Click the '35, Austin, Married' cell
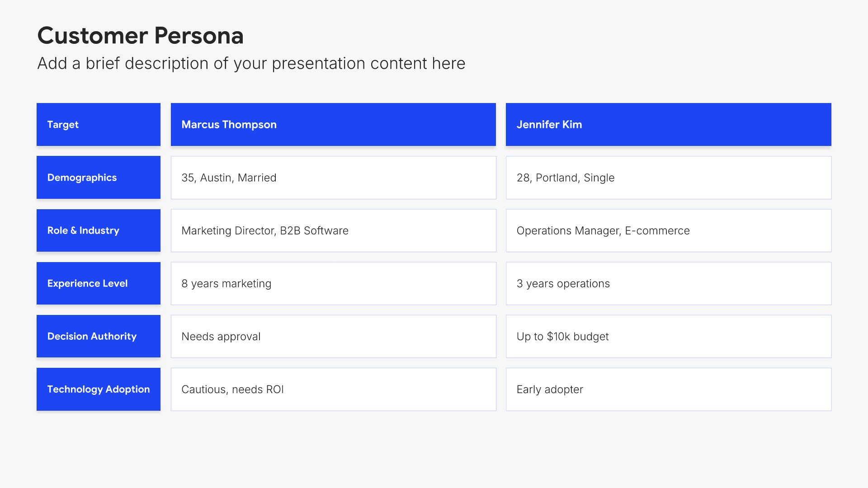Image resolution: width=868 pixels, height=488 pixels. click(x=333, y=178)
